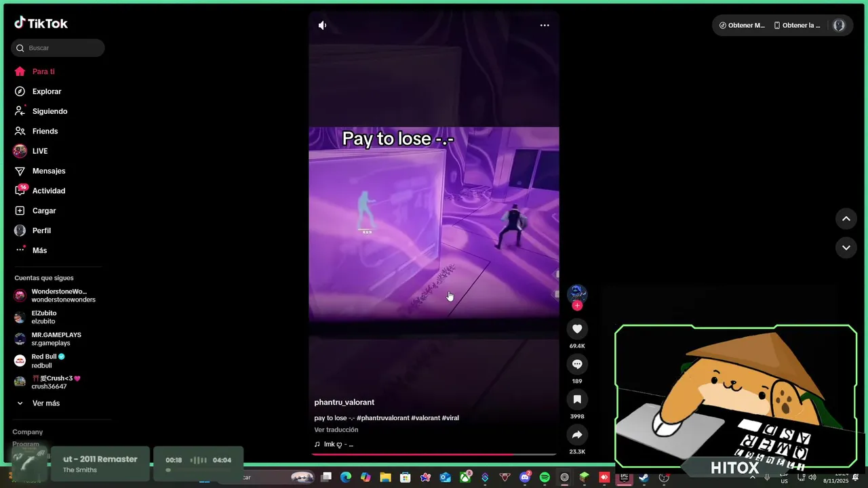Open profile avatar menu at top right
The width and height of the screenshot is (868, 488).
pyautogui.click(x=839, y=25)
